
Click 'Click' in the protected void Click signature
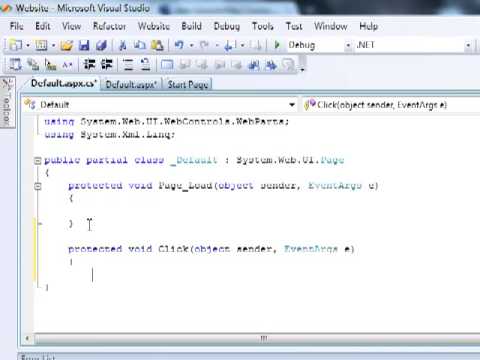tap(173, 249)
